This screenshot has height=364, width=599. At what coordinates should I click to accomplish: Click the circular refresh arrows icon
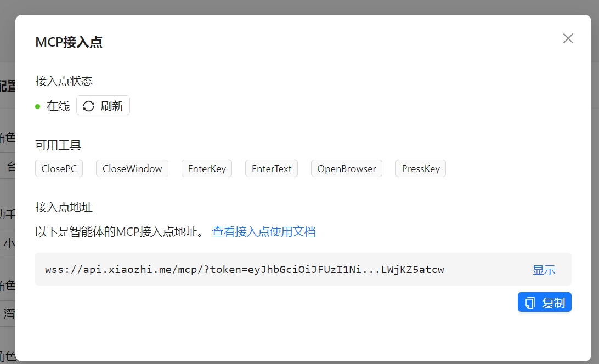[x=88, y=106]
